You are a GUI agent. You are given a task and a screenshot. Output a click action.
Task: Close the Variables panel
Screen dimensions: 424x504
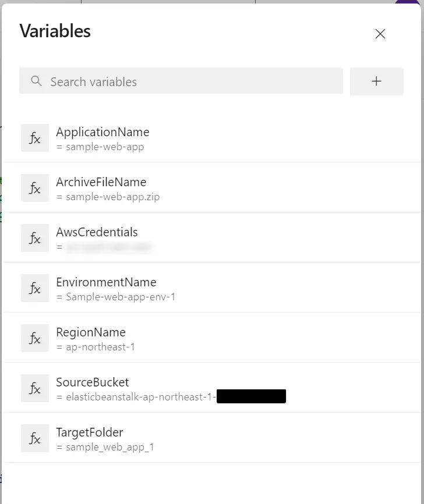point(380,34)
